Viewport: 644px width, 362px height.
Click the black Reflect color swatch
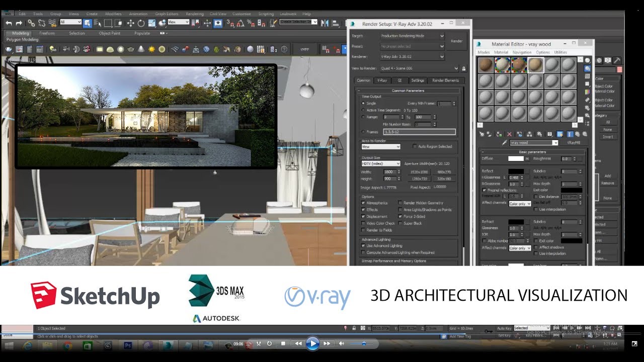click(516, 171)
